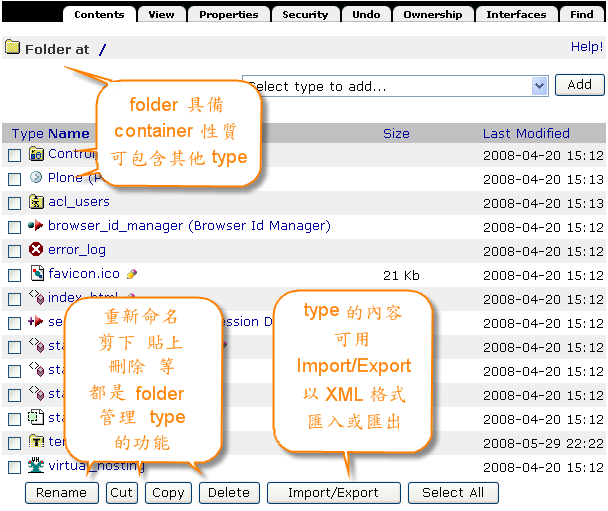Open the Undo tab
Screen dimensions: 608x511
(366, 14)
